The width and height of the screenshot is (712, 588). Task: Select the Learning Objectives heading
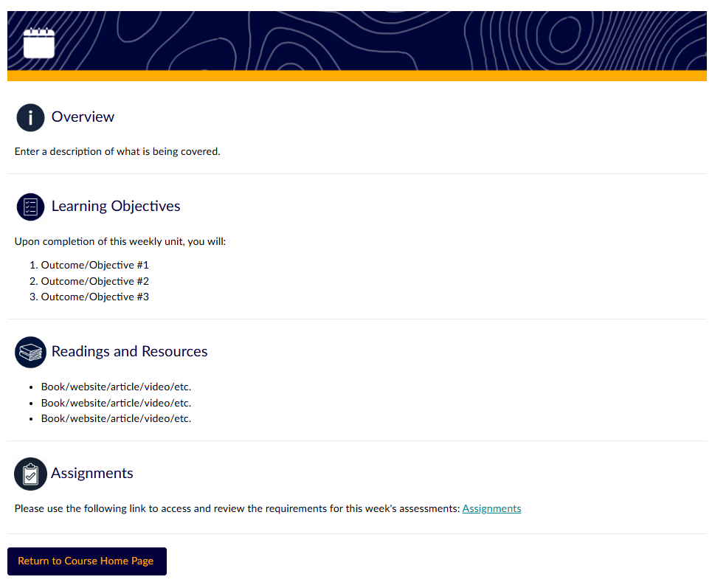tap(116, 206)
